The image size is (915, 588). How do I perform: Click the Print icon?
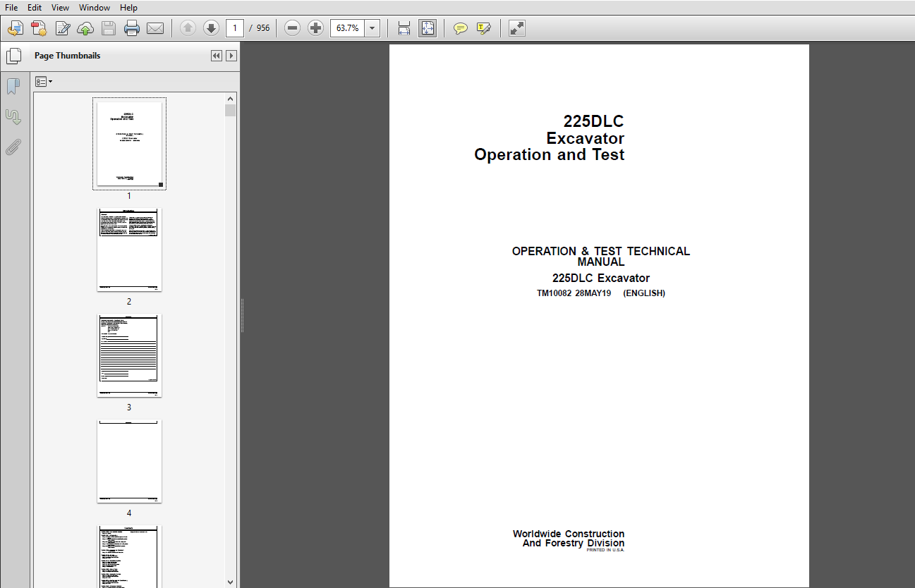pyautogui.click(x=132, y=28)
